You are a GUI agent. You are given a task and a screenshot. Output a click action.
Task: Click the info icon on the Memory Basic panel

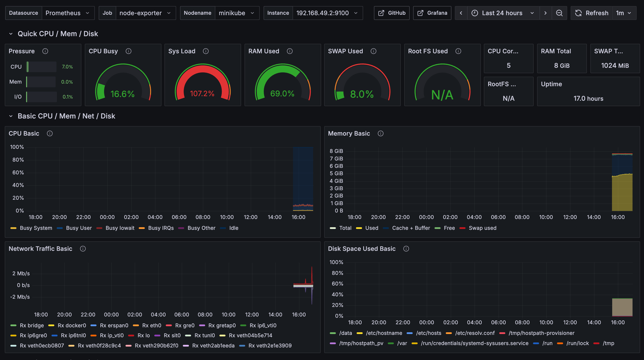[x=381, y=134]
